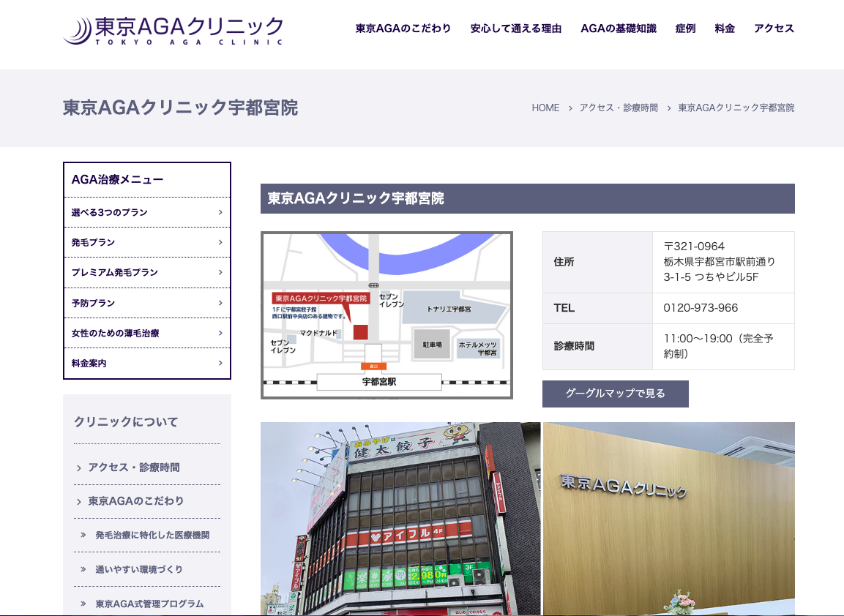Open 安心して通える理由 in the header
The image size is (844, 616).
tap(516, 28)
